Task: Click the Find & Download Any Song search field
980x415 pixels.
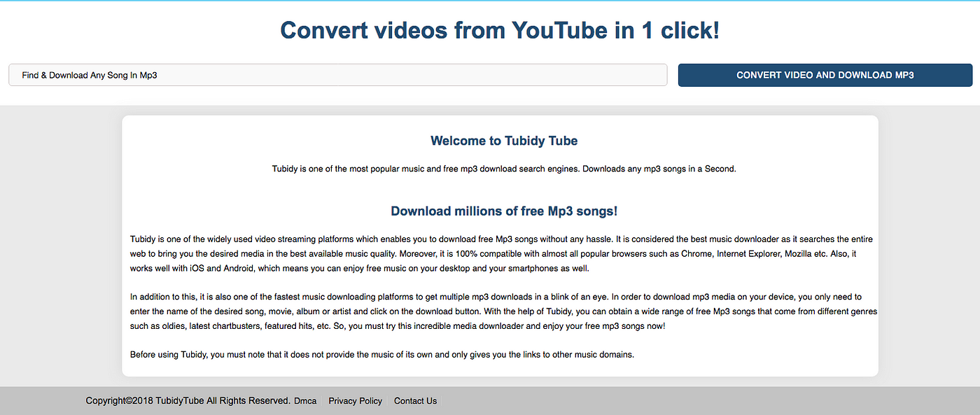Action: (x=337, y=75)
